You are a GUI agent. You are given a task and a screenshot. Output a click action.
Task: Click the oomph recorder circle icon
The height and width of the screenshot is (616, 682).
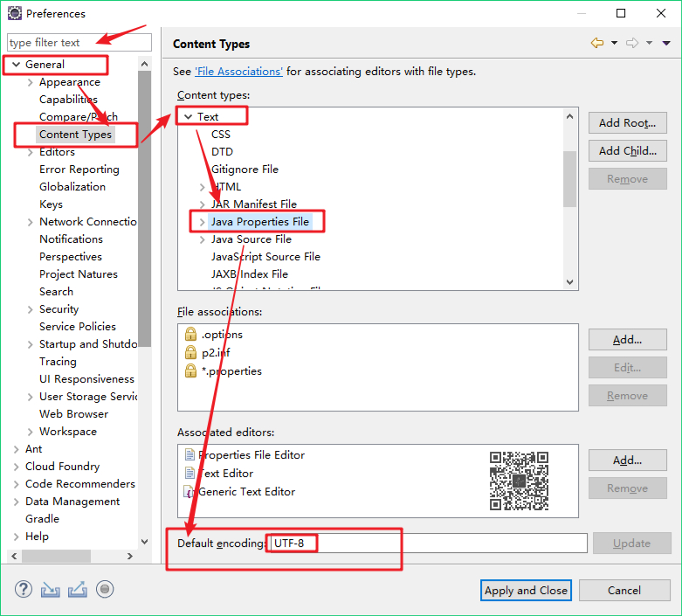click(105, 590)
